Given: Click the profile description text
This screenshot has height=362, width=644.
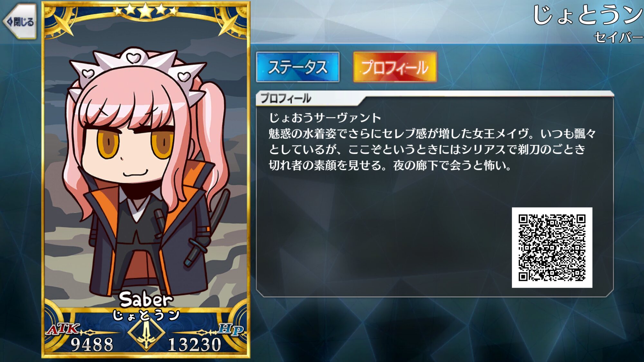Looking at the screenshot, I should 432,141.
